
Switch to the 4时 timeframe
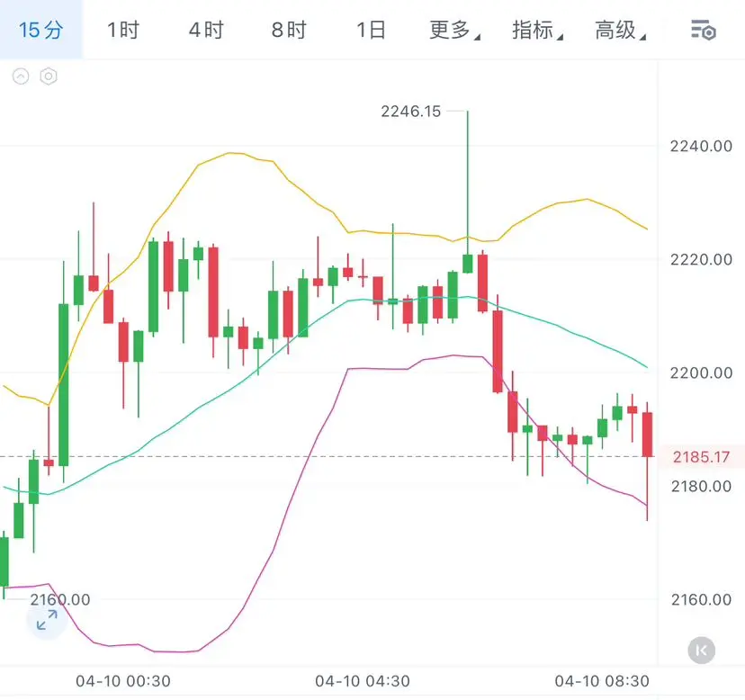click(206, 31)
